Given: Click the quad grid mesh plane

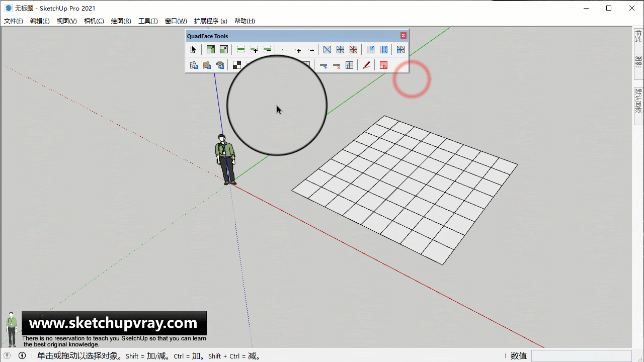Looking at the screenshot, I should pyautogui.click(x=405, y=190).
